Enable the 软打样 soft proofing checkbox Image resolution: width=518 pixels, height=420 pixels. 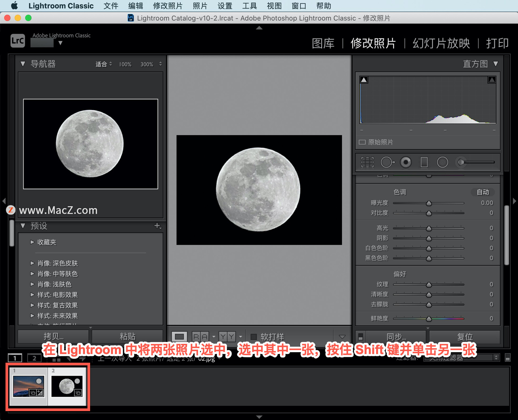point(254,337)
